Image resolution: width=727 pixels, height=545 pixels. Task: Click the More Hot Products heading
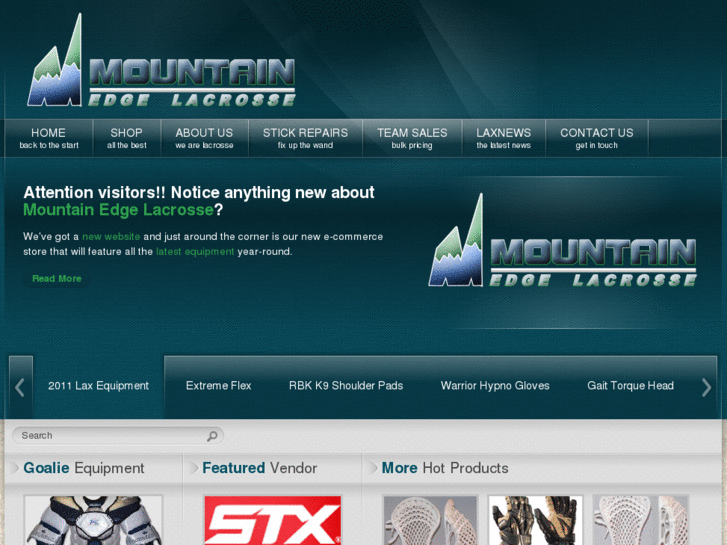coord(445,468)
